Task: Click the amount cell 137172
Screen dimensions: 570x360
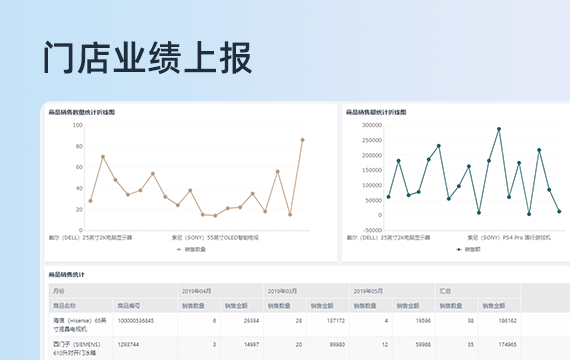Action: [336, 321]
